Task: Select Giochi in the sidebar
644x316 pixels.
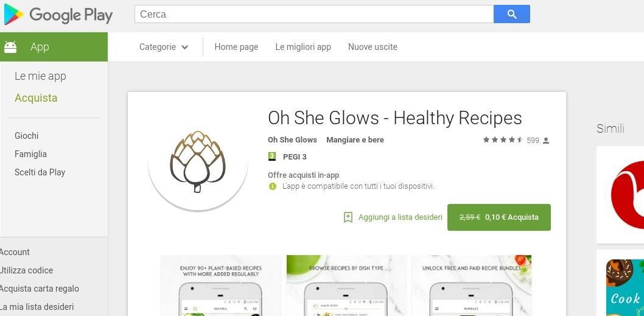Action: (27, 136)
